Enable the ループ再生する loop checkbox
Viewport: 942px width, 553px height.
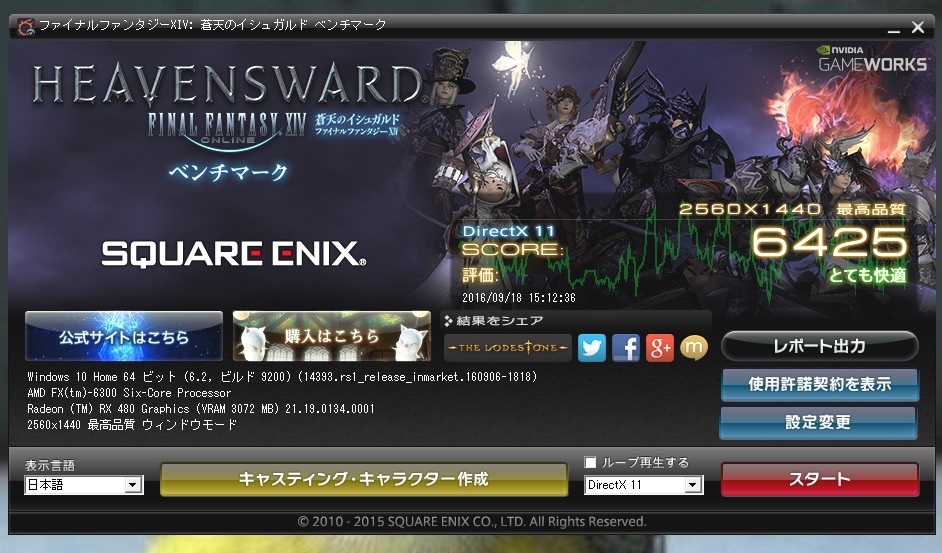click(x=590, y=462)
